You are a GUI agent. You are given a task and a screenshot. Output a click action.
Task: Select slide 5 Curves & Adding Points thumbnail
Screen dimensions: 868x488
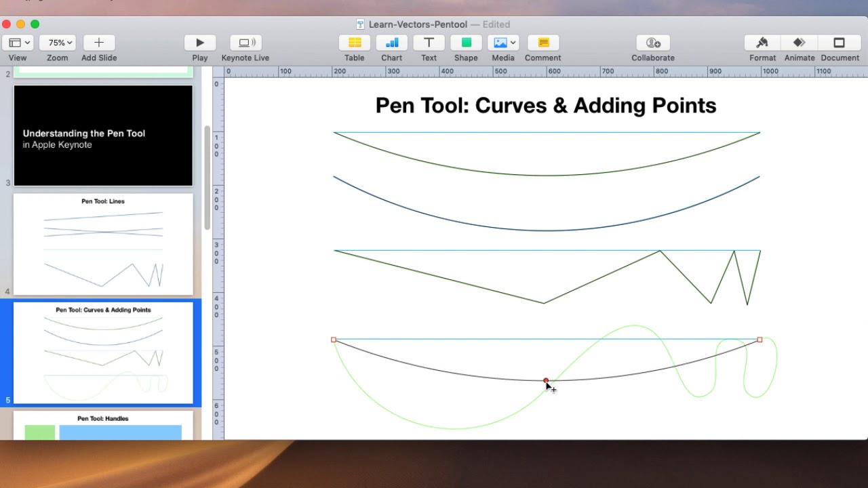103,352
